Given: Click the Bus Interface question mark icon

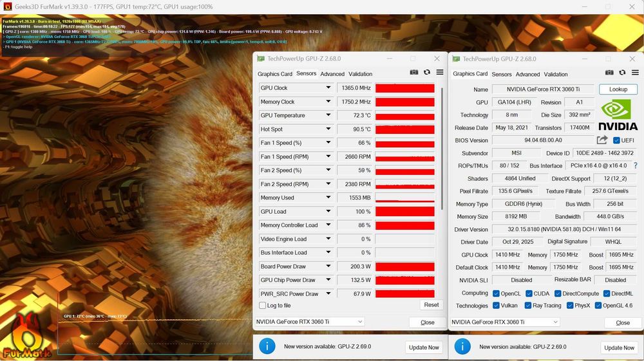Looking at the screenshot, I should tap(636, 165).
